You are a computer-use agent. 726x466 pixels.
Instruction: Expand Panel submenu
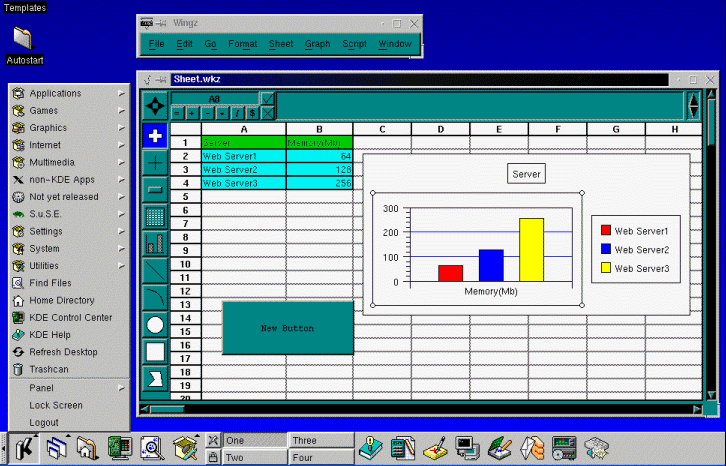[69, 388]
